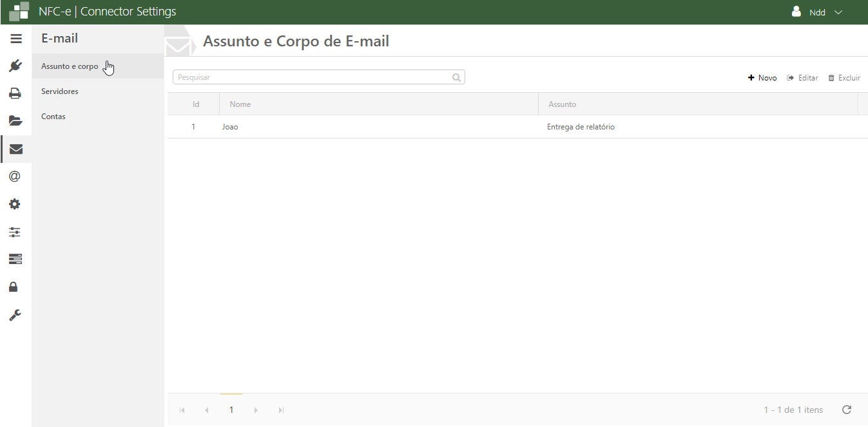This screenshot has width=868, height=427.
Task: Click the Editar button
Action: click(803, 78)
